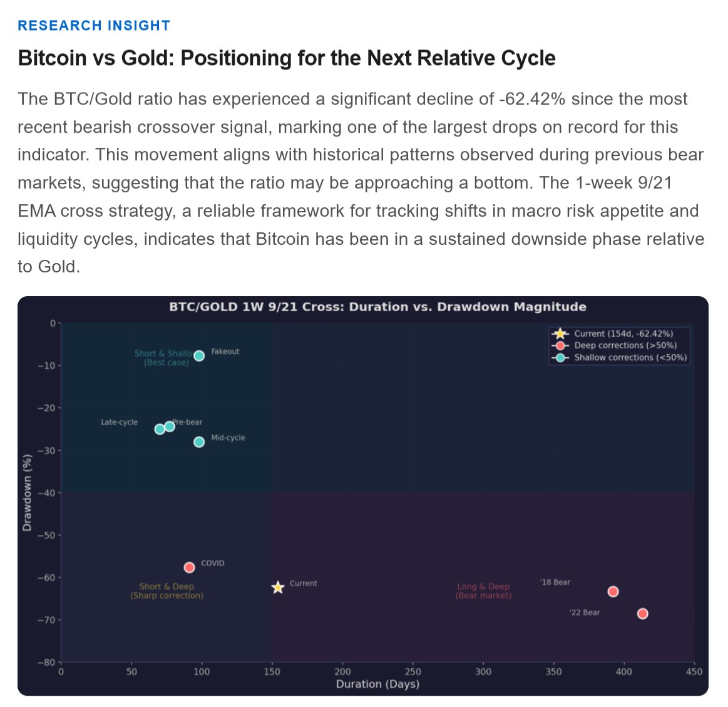Click the Duration (Days) x-axis label
The height and width of the screenshot is (707, 728).
tap(377, 684)
